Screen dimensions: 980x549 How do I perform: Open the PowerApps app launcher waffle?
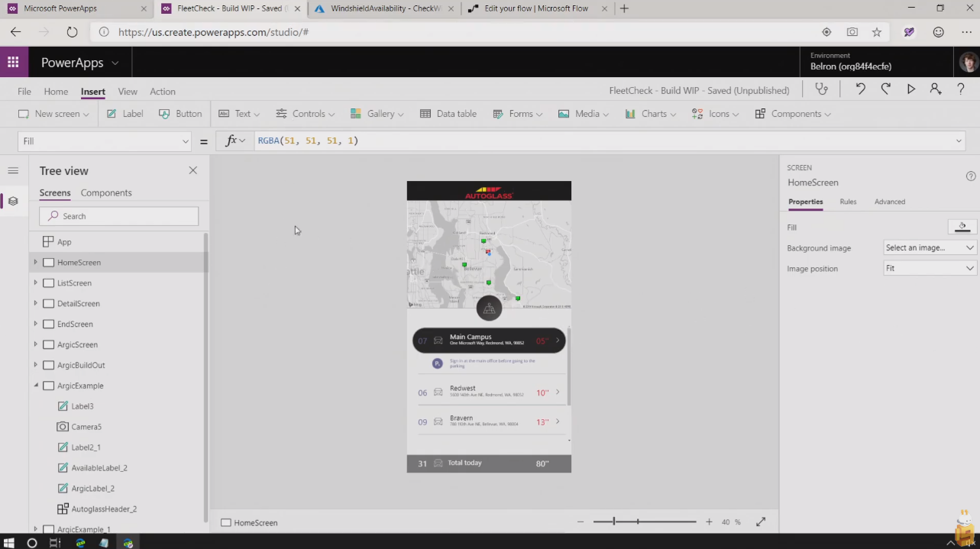[x=14, y=63]
